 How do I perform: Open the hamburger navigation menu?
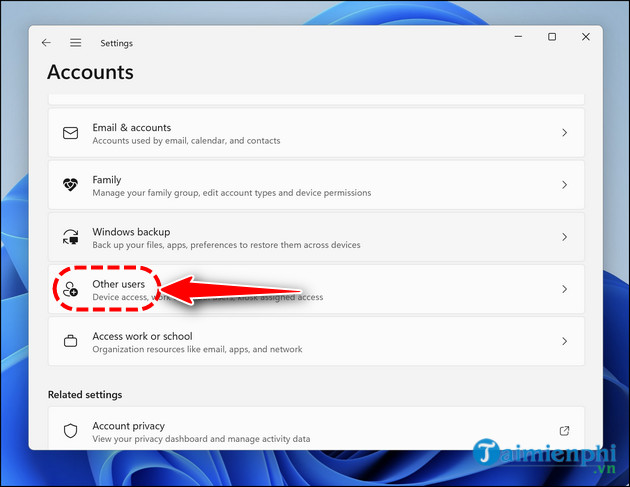pyautogui.click(x=76, y=43)
